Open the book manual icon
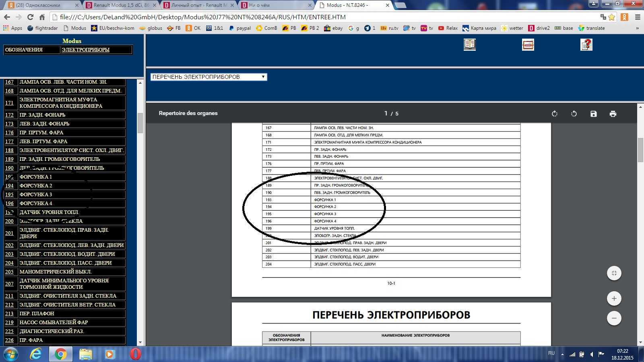 click(469, 44)
